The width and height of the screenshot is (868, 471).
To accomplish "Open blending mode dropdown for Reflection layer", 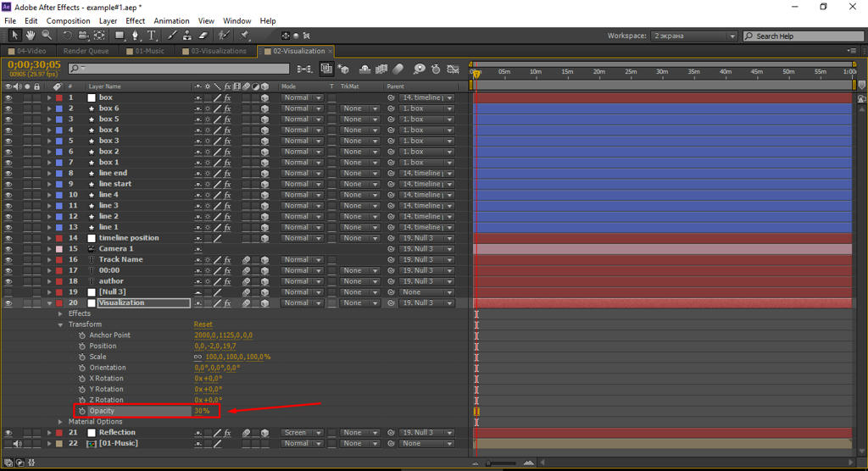I will point(302,433).
